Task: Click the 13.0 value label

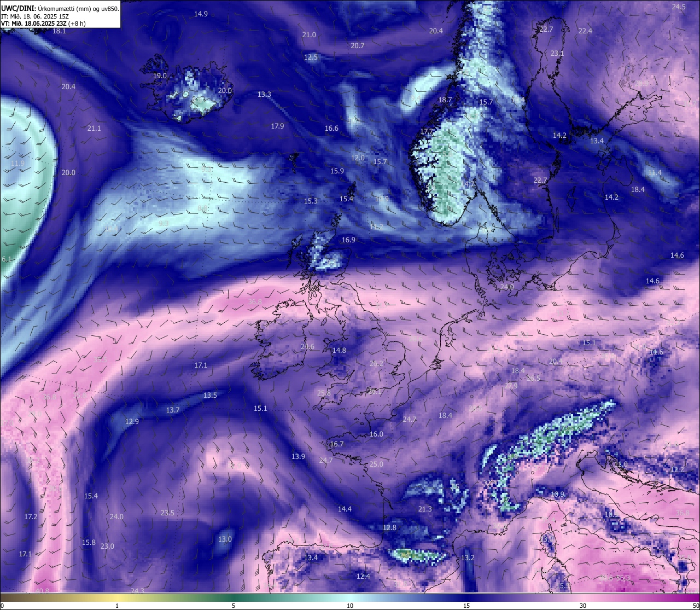Action: point(225,539)
